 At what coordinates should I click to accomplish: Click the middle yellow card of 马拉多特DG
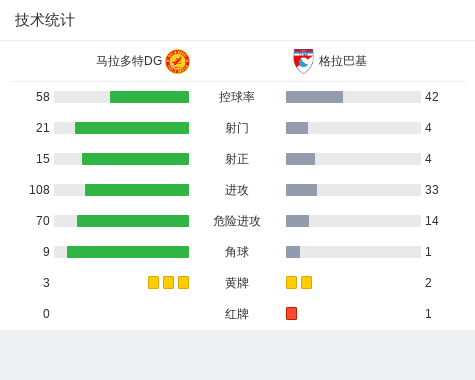[x=168, y=283]
